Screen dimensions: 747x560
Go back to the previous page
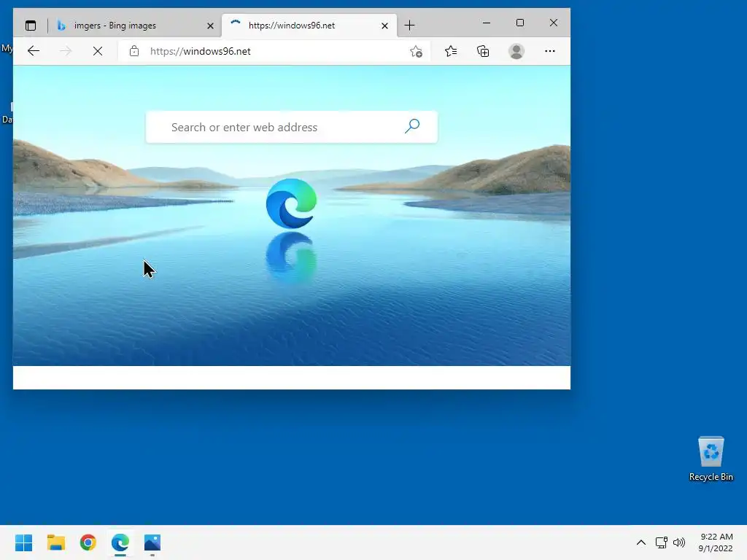click(x=34, y=51)
